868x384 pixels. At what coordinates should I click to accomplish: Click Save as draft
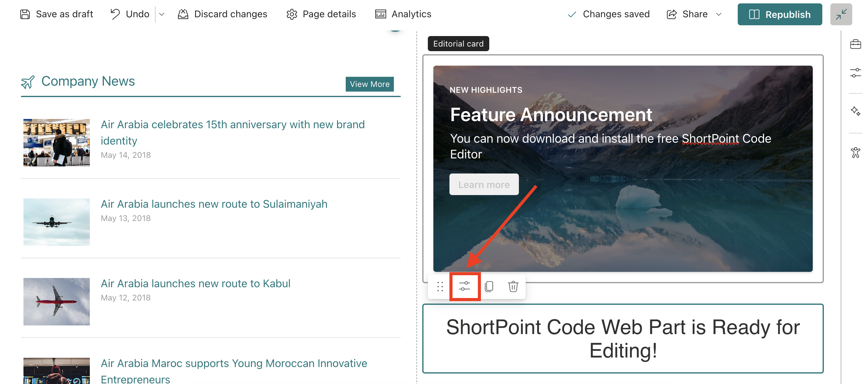click(56, 14)
